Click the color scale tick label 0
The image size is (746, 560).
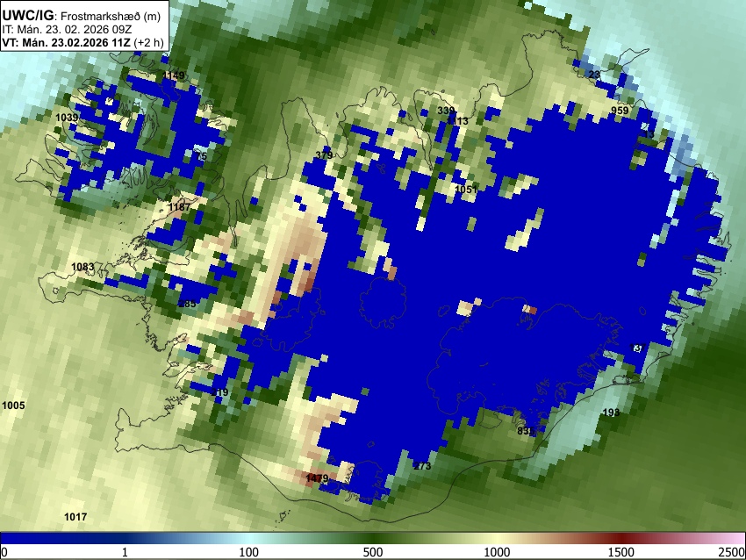coord(4,552)
